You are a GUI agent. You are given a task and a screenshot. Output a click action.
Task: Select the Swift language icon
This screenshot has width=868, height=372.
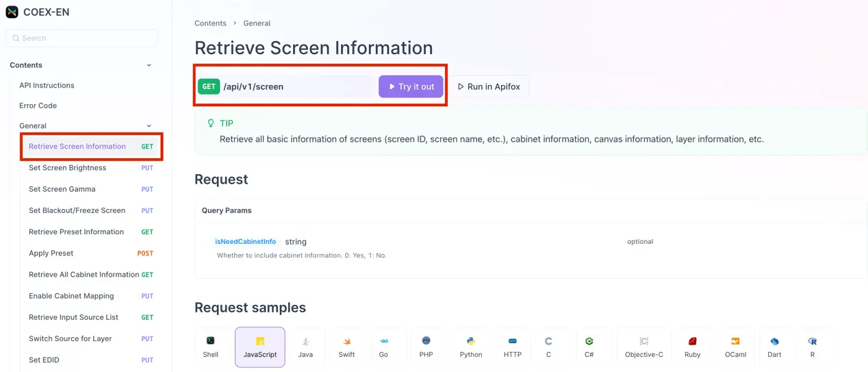point(346,341)
